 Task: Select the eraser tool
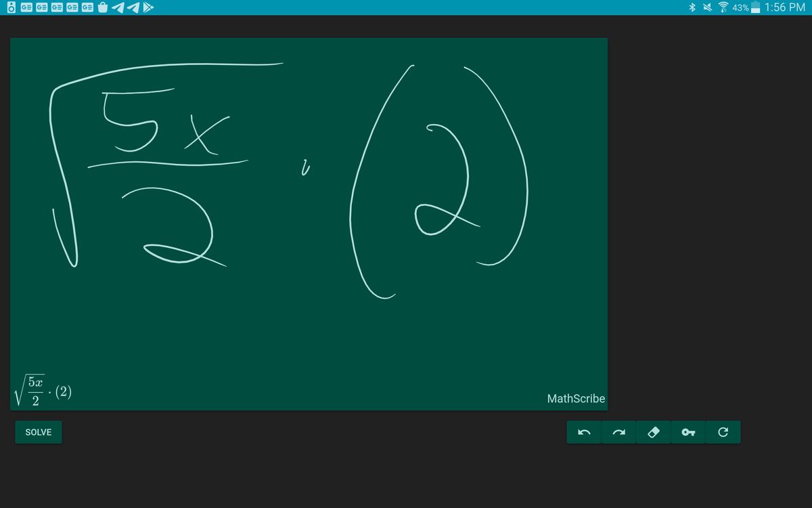[654, 431]
